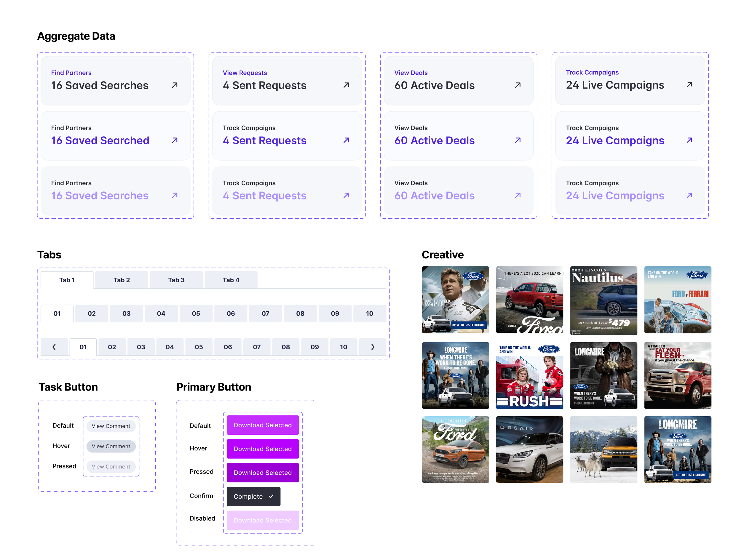The height and width of the screenshot is (560, 741).
Task: Go to previous page with left chevron
Action: (x=54, y=347)
